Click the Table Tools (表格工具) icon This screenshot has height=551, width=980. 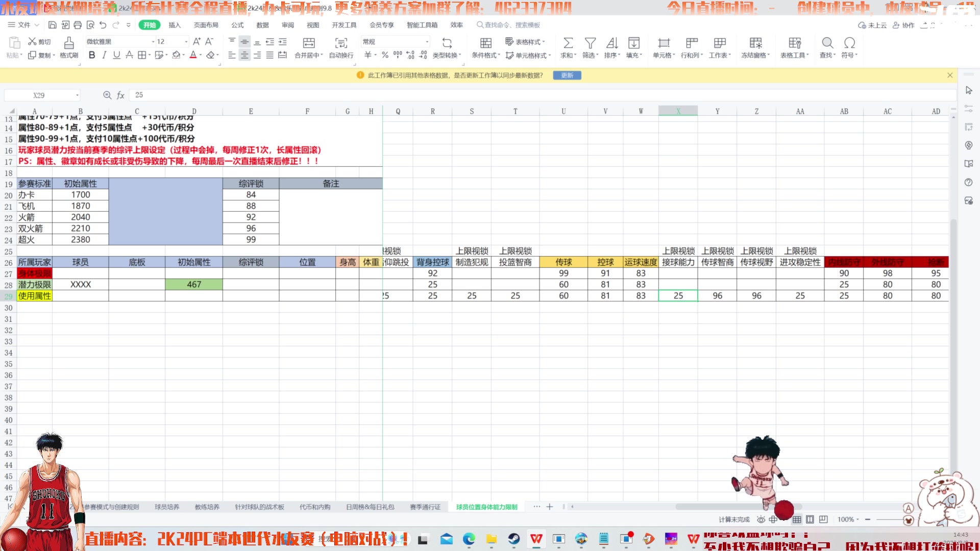[x=795, y=43]
